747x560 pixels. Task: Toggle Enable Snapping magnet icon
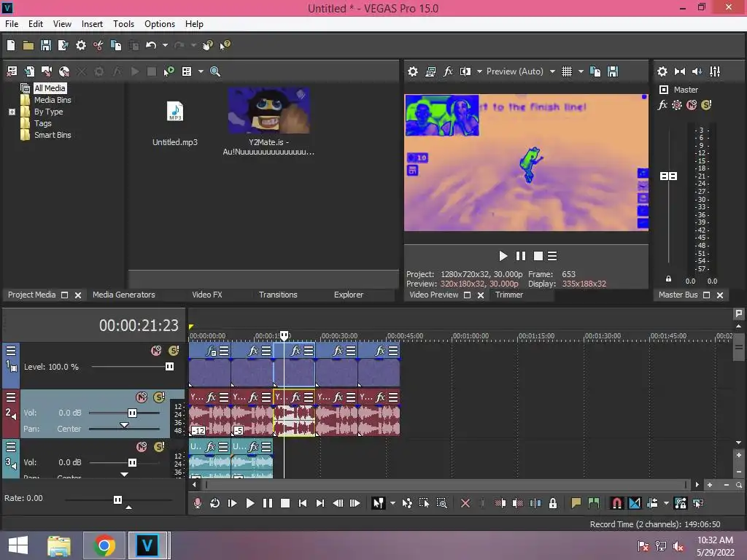pyautogui.click(x=616, y=503)
